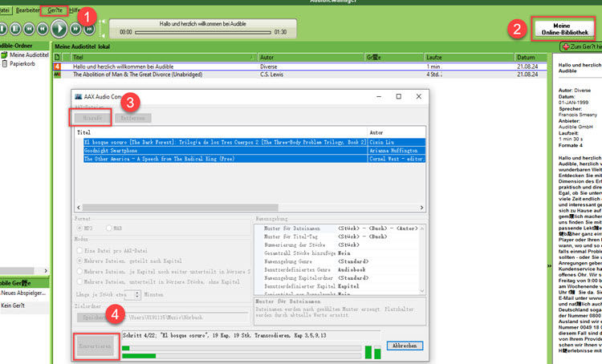The width and height of the screenshot is (602, 364).
Task: Open the Bearbeiten menu
Action: click(27, 10)
